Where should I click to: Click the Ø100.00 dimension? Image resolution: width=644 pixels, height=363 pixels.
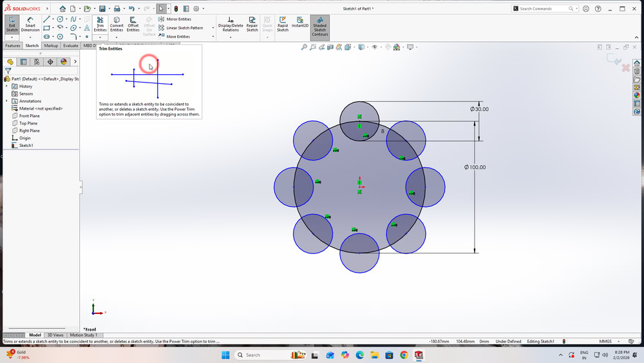pyautogui.click(x=475, y=168)
